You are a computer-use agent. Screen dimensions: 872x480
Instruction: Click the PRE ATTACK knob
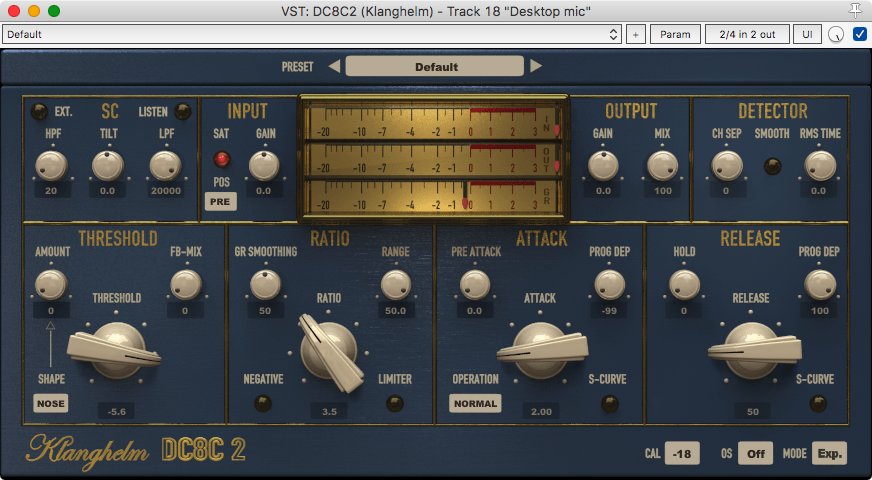coord(475,285)
